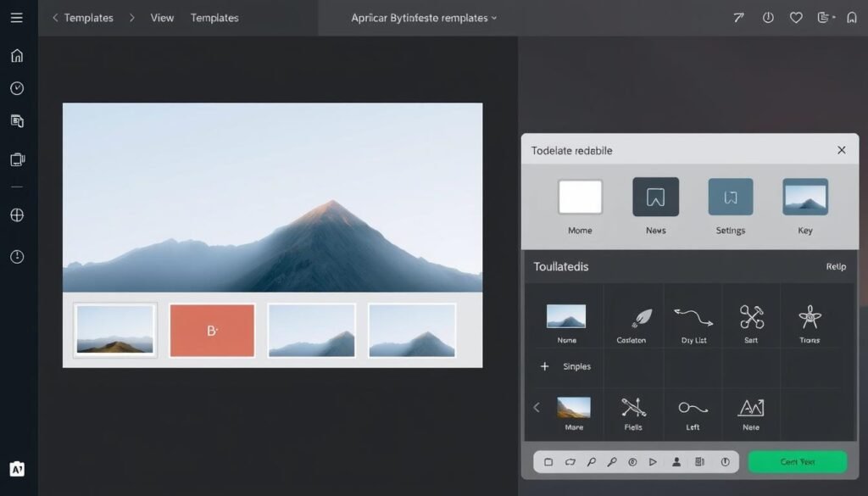Select the Casleton leaf tool
This screenshot has height=496, width=868.
pos(633,318)
